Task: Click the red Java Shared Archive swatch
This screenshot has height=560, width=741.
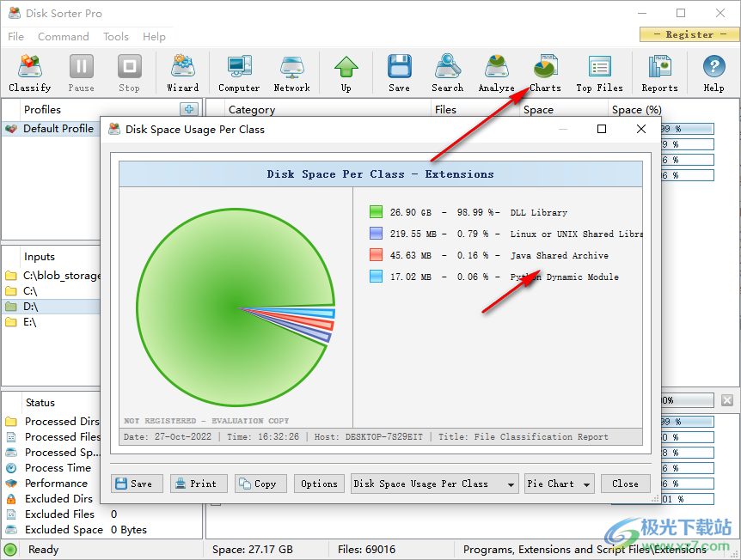Action: [376, 255]
